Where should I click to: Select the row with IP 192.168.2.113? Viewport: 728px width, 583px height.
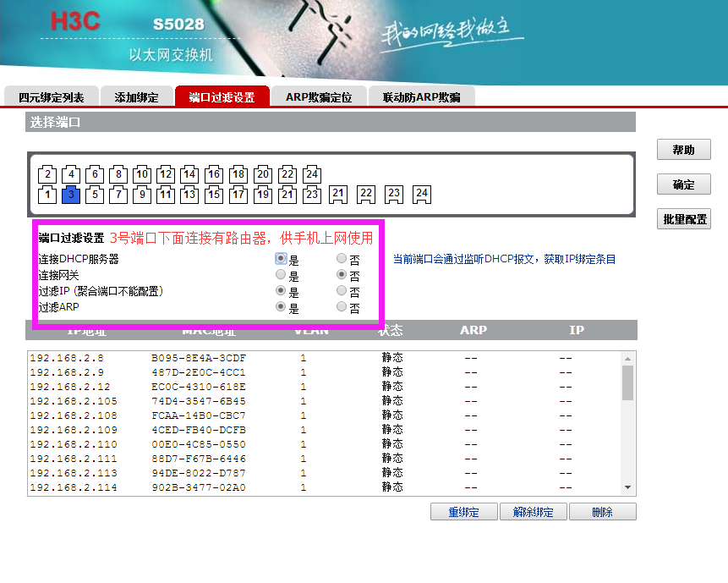click(324, 473)
